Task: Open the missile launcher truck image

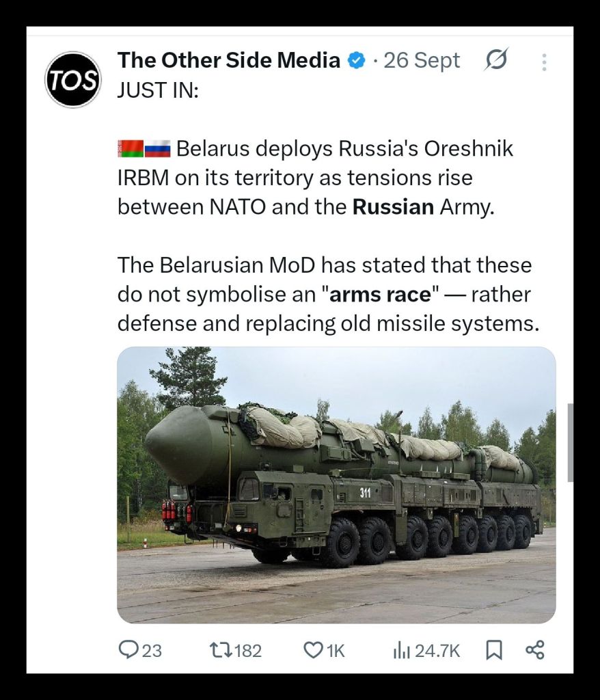Action: coord(336,485)
